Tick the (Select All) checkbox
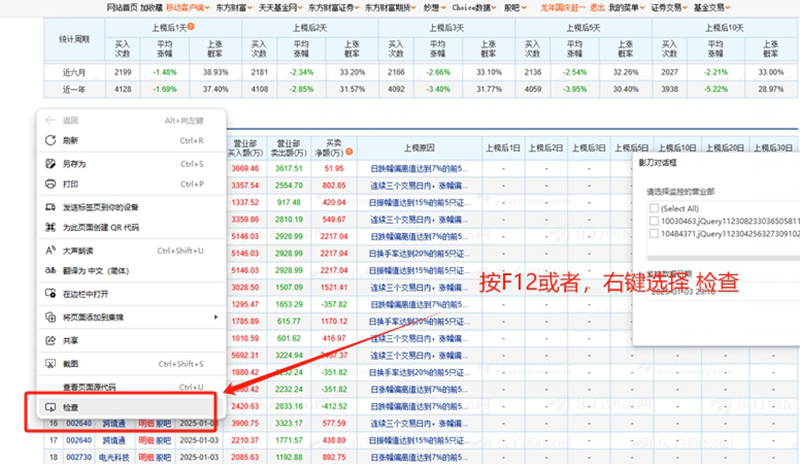Viewport: 800px width, 464px height. [x=654, y=208]
